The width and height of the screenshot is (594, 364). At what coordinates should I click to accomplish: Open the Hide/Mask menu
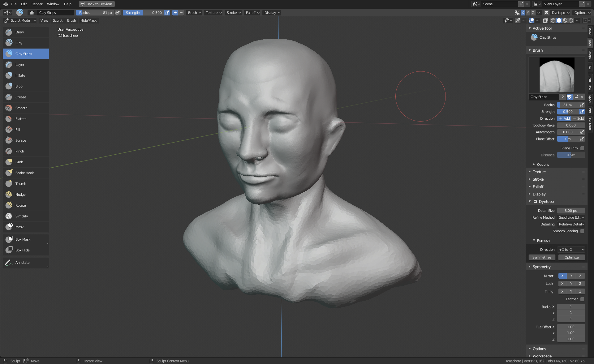(88, 20)
